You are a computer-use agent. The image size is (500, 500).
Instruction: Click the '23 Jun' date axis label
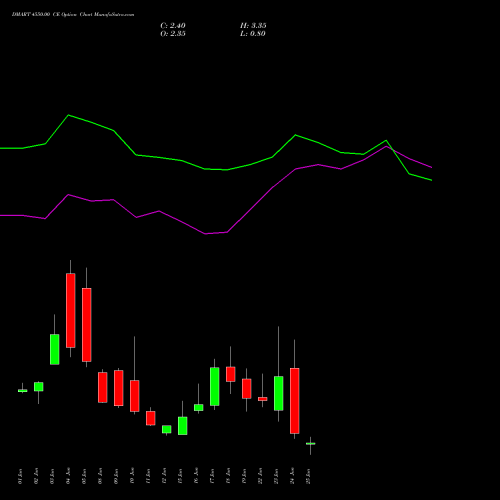pyautogui.click(x=276, y=476)
